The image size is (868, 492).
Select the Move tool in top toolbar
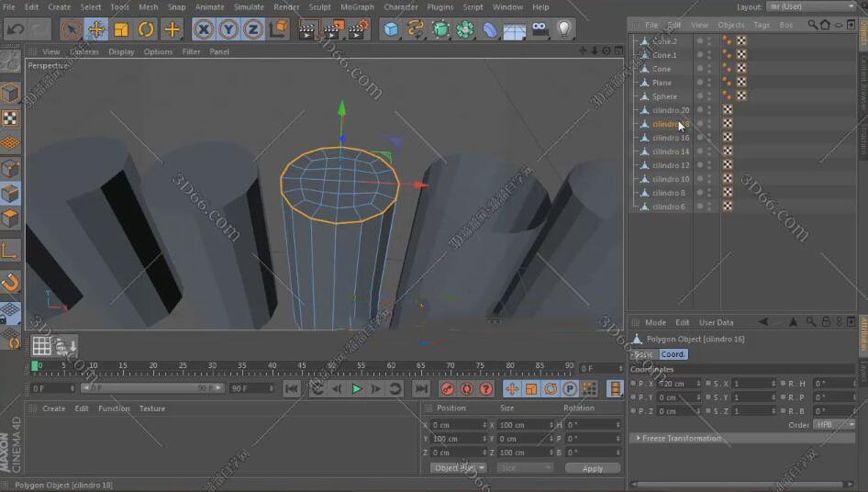96,29
